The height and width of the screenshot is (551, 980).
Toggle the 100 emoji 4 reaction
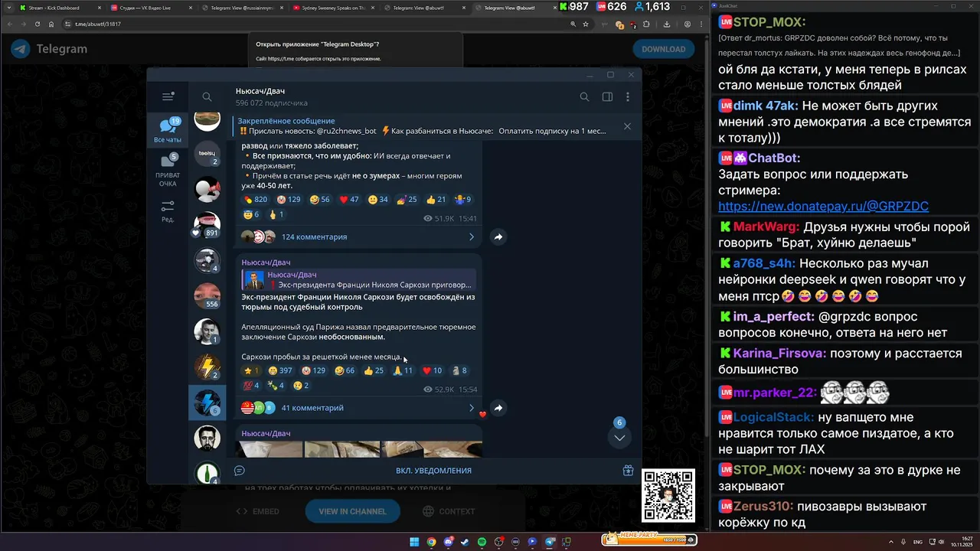tap(251, 386)
